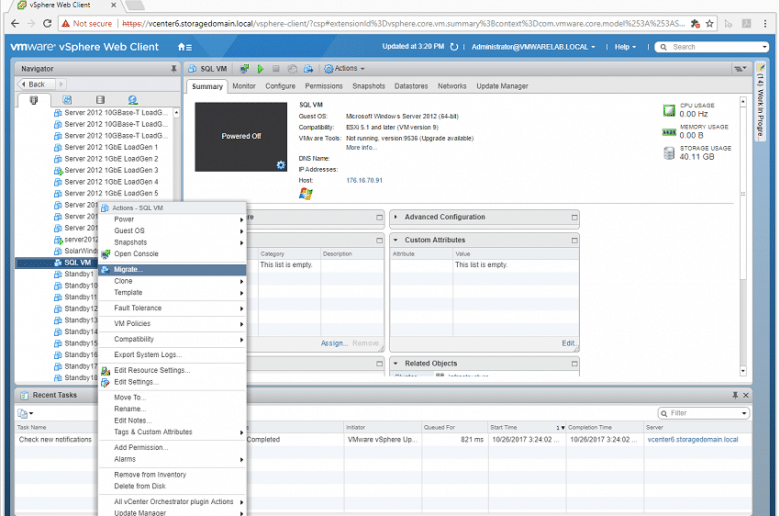The height and width of the screenshot is (516, 780).
Task: Switch to Storage navigator tab icon
Action: pos(100,100)
